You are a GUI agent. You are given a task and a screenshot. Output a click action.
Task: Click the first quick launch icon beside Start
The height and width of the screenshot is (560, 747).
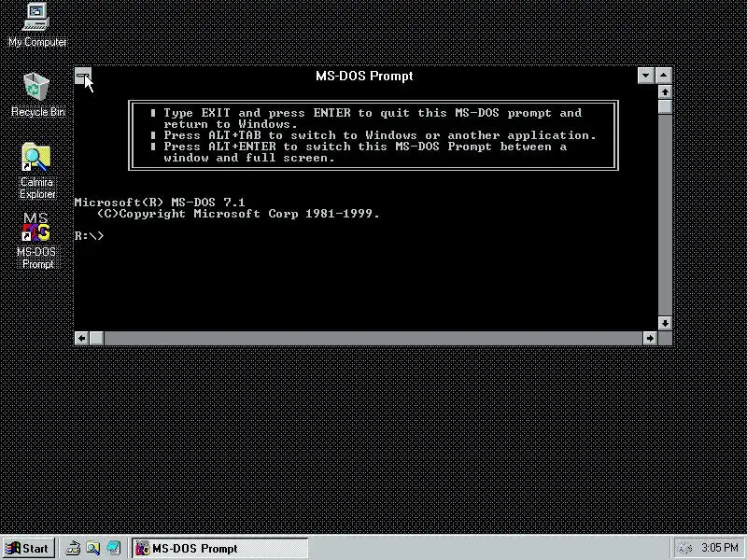point(73,548)
